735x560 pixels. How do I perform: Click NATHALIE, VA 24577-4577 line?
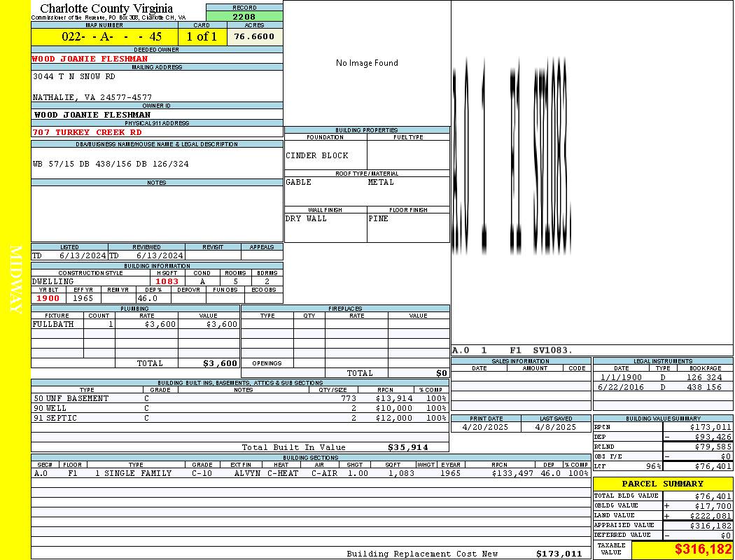(x=92, y=97)
